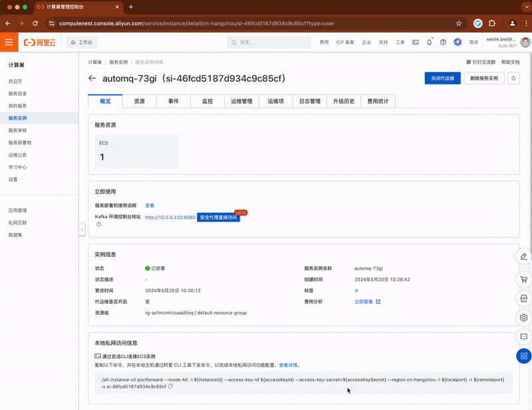Screen dimensions: 532x410
Task: Open the 企业 menu
Action: click(x=366, y=42)
